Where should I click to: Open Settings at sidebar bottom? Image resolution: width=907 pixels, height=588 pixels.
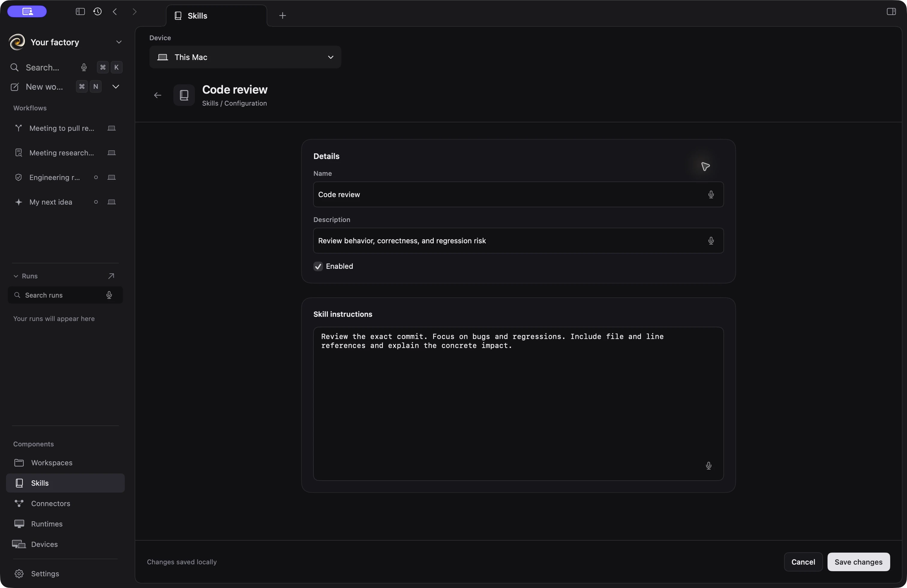65,574
